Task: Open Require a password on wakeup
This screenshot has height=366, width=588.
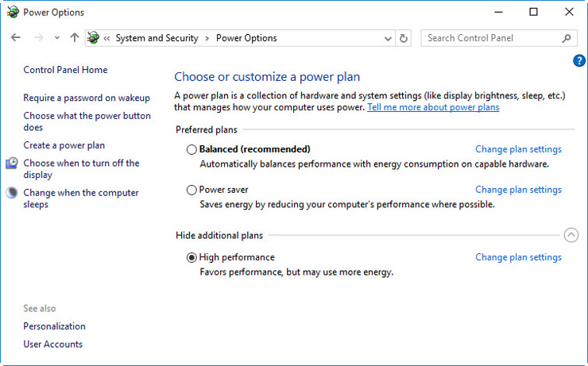Action: pos(87,98)
